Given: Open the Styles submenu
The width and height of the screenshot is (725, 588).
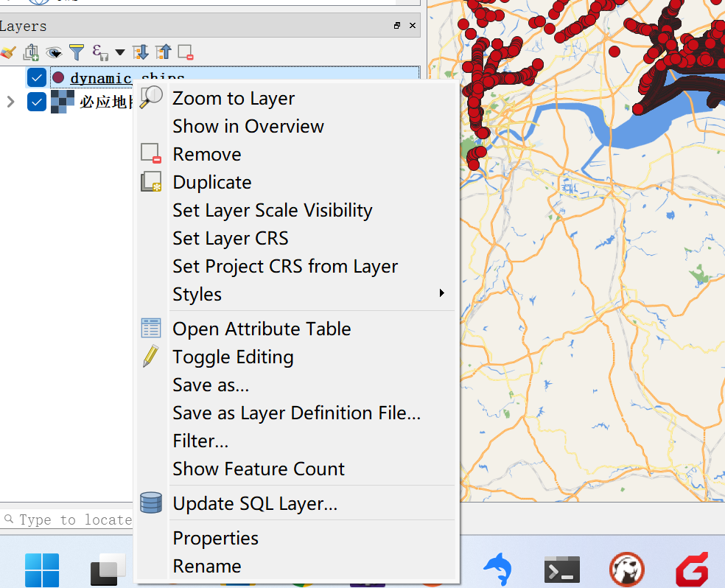Looking at the screenshot, I should tap(296, 295).
